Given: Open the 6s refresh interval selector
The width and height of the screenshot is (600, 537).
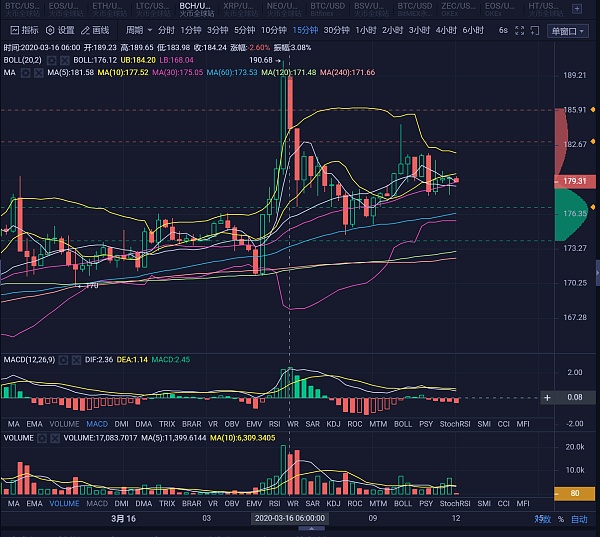Looking at the screenshot, I should pos(503,30).
